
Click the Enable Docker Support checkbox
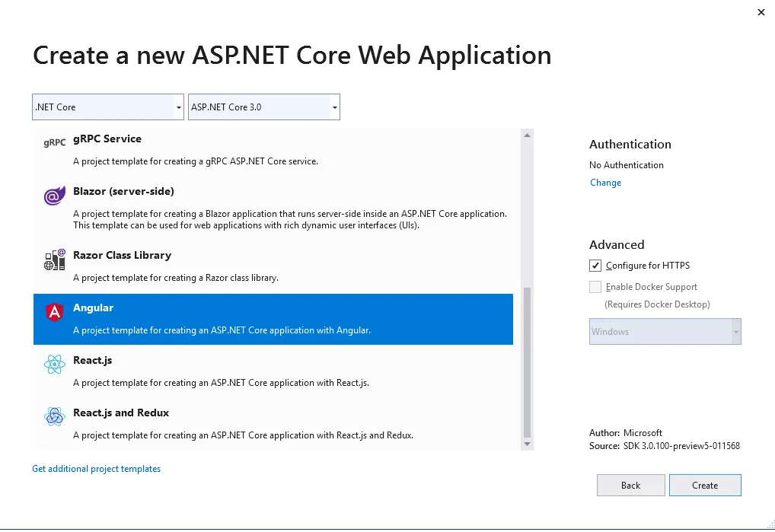[x=595, y=287]
